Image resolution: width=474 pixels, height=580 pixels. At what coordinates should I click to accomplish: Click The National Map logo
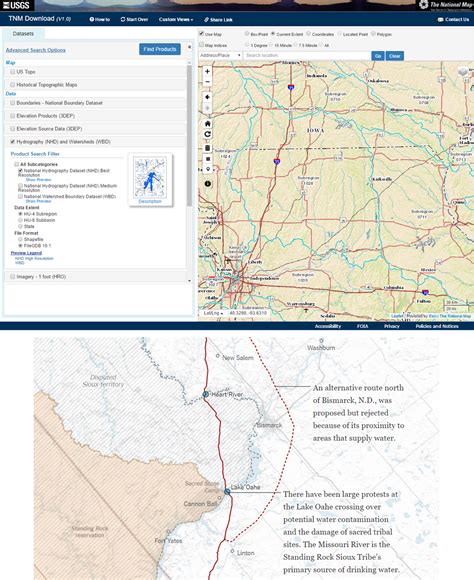(446, 5)
